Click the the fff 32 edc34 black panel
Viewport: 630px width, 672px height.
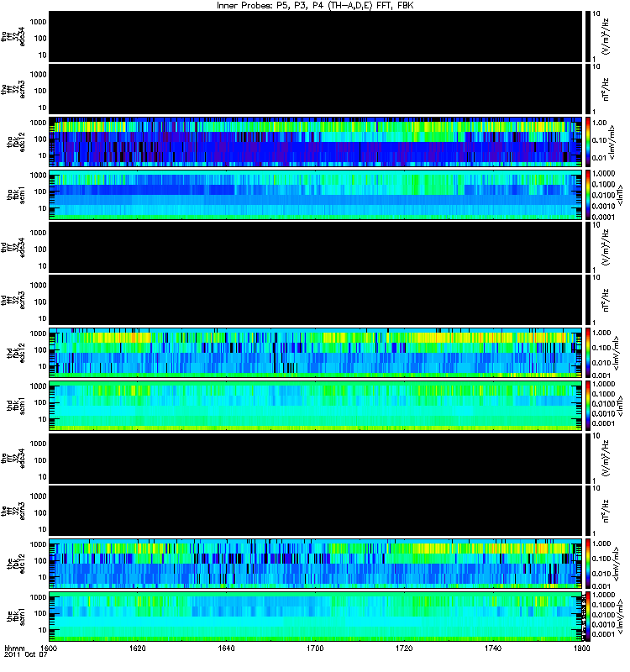(316, 459)
